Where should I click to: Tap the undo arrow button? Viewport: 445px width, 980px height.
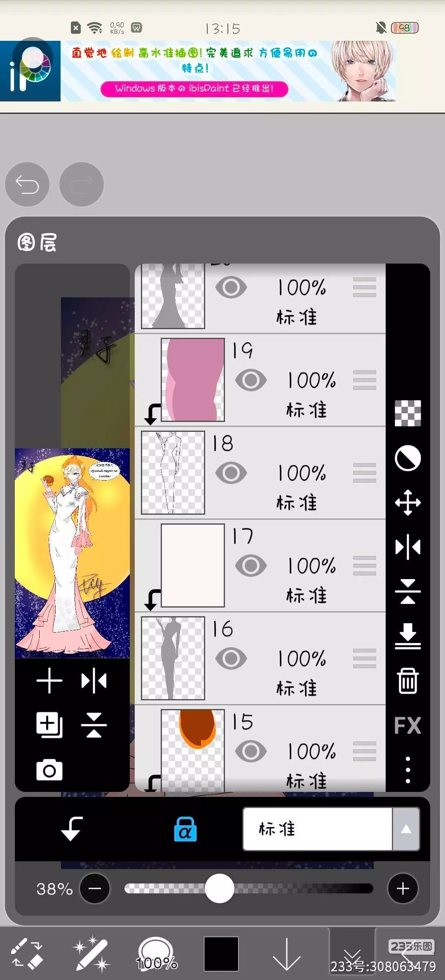pyautogui.click(x=27, y=184)
